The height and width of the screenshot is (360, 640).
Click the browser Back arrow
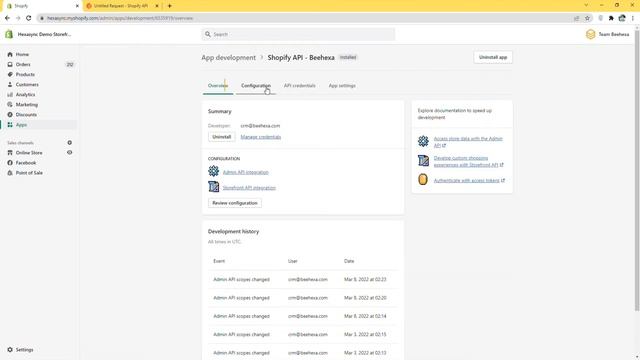tap(7, 18)
